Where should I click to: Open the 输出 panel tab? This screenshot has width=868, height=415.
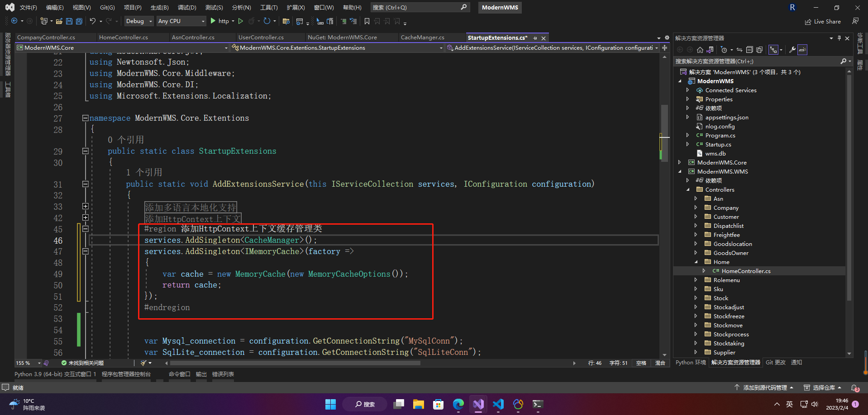(x=201, y=374)
